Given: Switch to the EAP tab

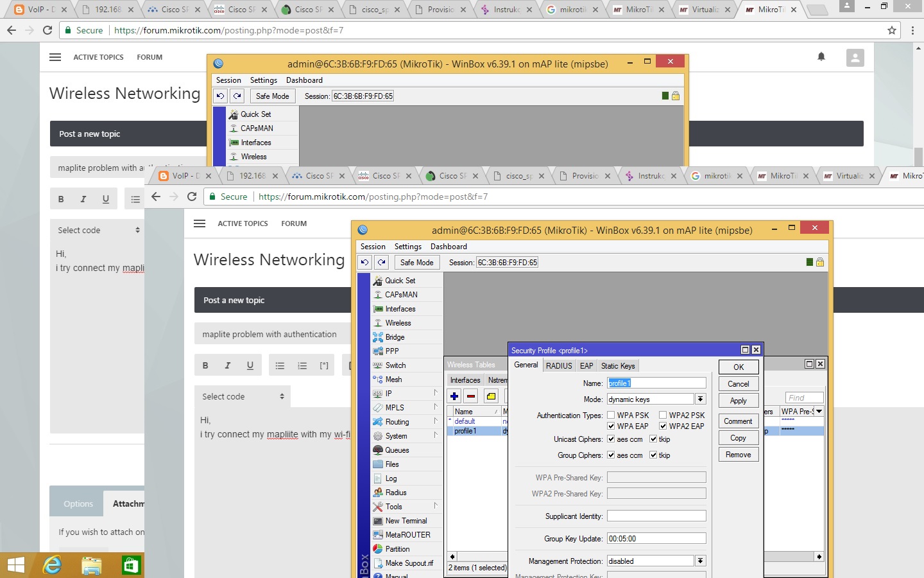Looking at the screenshot, I should [x=586, y=366].
